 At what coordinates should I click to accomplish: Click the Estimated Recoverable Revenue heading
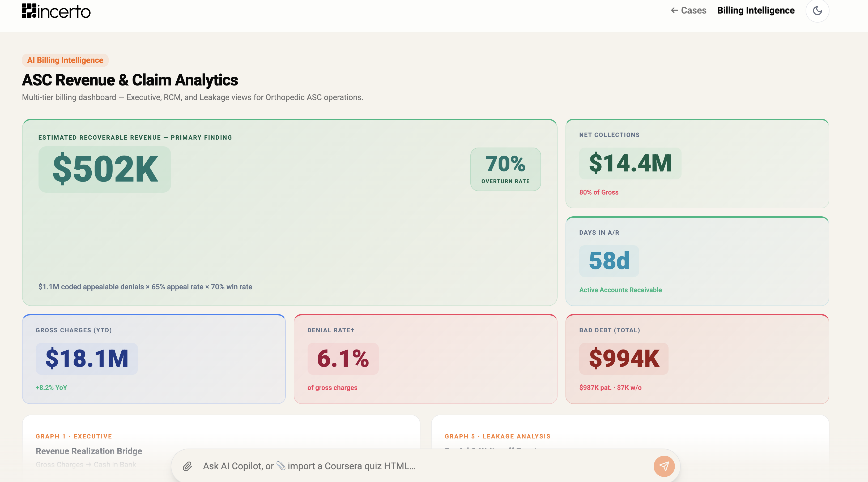(x=135, y=138)
